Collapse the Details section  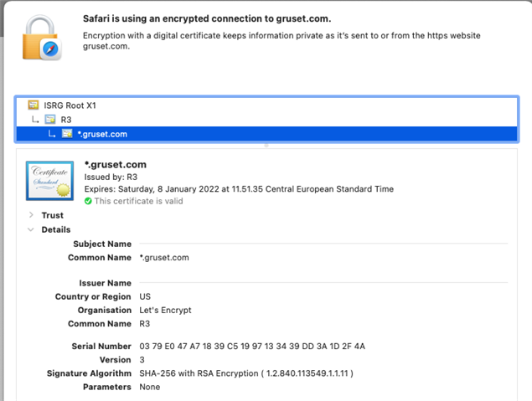31,229
